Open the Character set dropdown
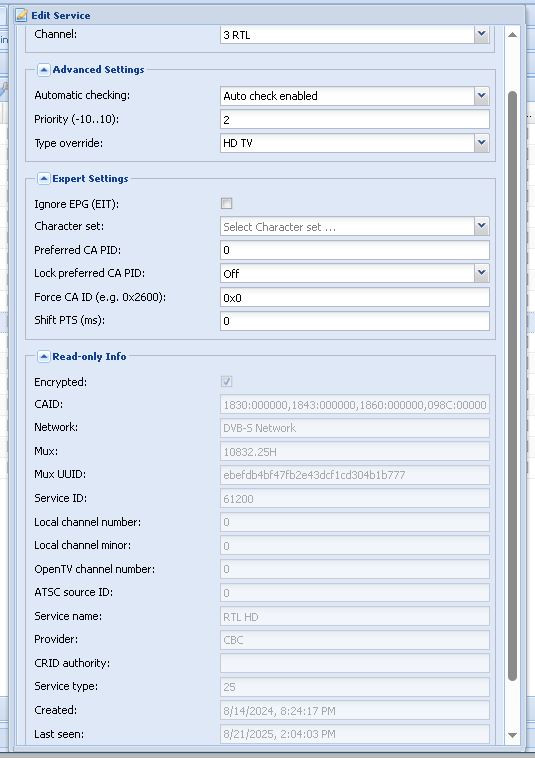The width and height of the screenshot is (535, 758). pos(481,226)
